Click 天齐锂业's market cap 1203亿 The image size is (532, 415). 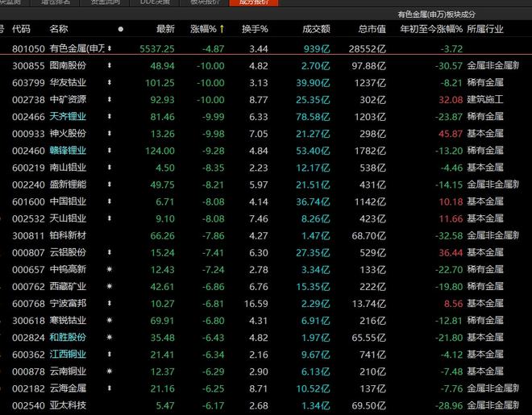(370, 117)
